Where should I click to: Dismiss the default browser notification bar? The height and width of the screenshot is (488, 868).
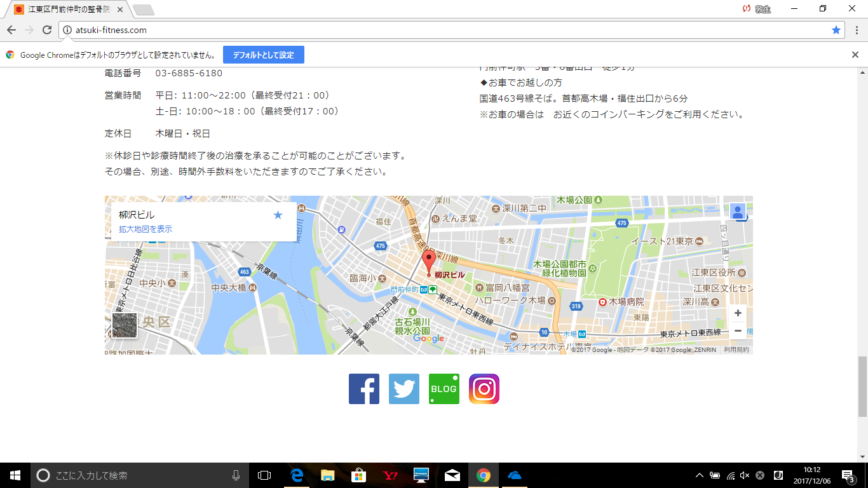[x=855, y=55]
